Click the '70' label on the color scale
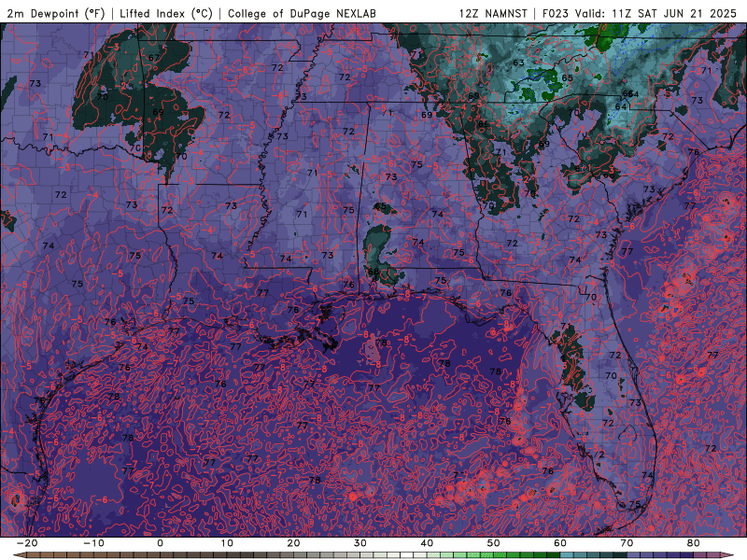This screenshot has height=560, width=747. pyautogui.click(x=627, y=543)
